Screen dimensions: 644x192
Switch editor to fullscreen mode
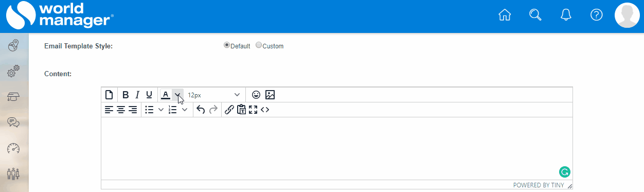tap(253, 110)
